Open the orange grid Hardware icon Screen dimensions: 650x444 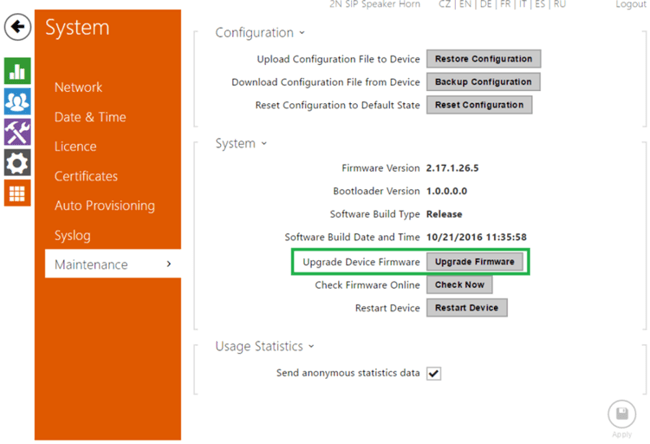click(x=17, y=193)
